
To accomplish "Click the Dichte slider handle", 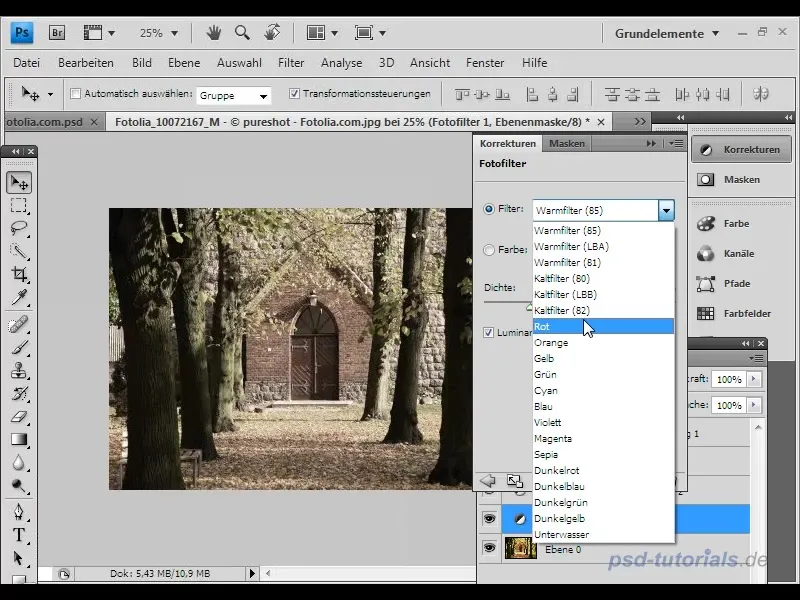I will (x=530, y=307).
